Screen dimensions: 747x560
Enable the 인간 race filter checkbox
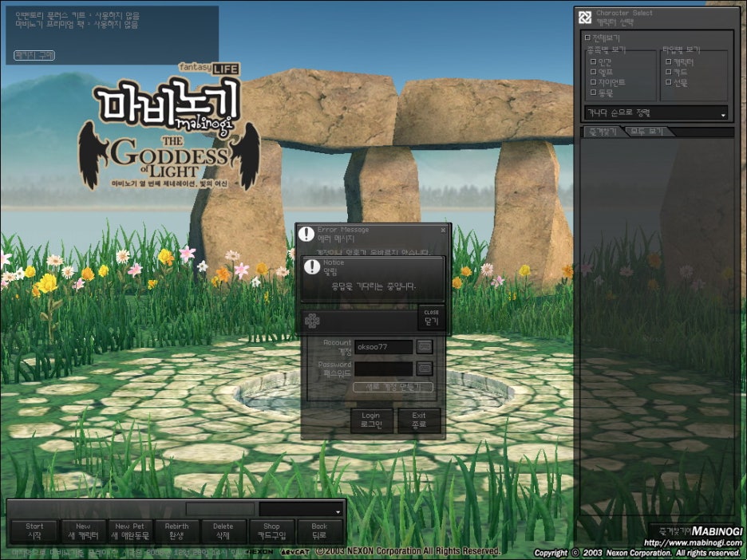593,61
